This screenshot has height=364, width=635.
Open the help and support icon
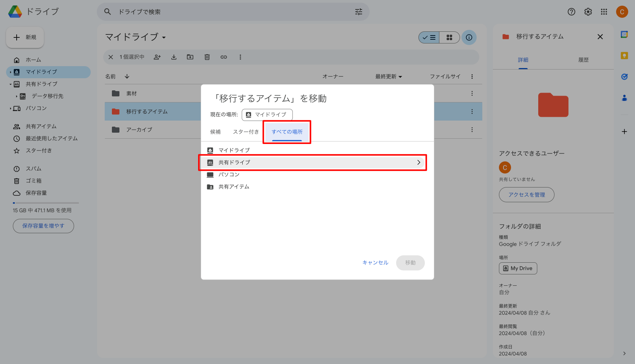pos(571,12)
